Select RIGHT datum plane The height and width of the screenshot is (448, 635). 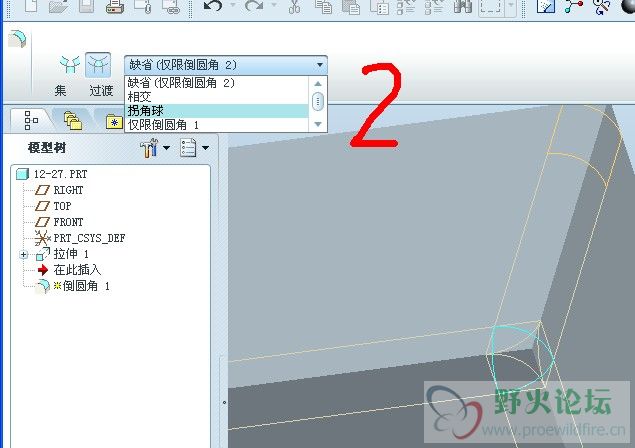coord(68,190)
